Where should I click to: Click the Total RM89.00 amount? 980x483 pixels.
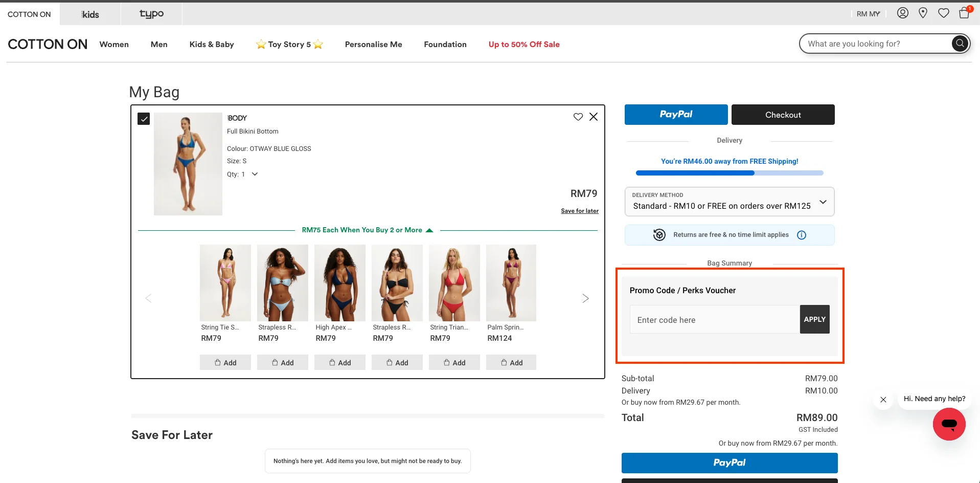[x=816, y=418]
